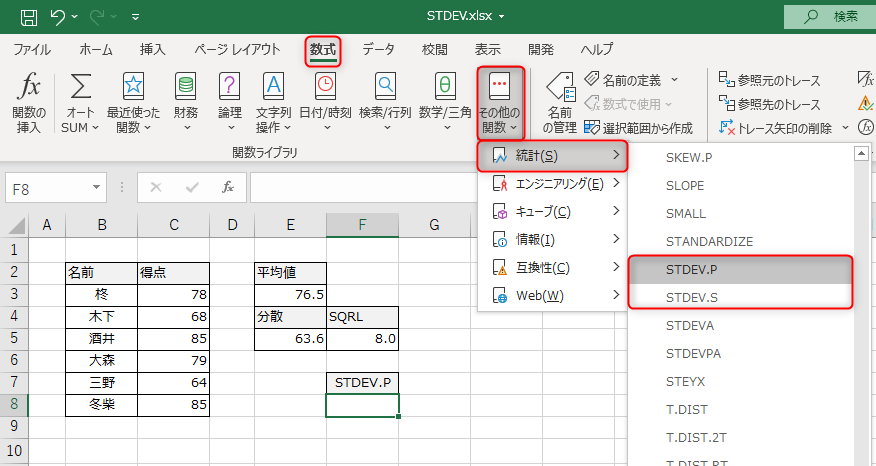876x466 pixels.
Task: Open the Help (ヘルプ) tab
Action: pos(597,49)
